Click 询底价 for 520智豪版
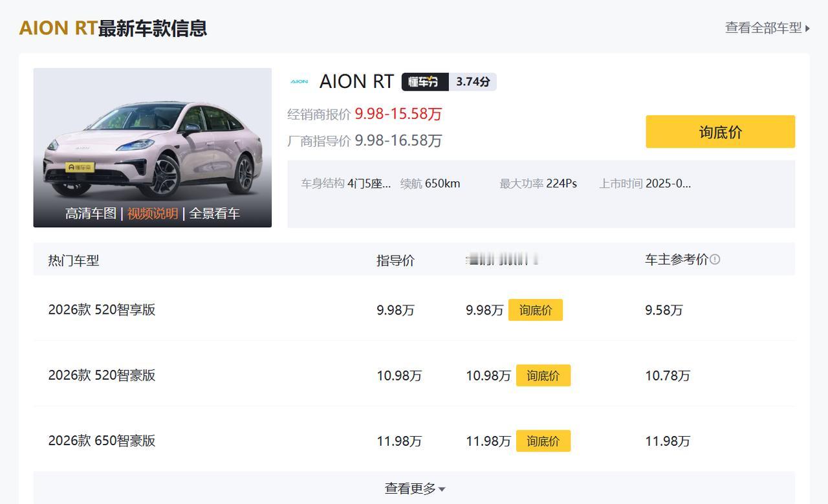 pyautogui.click(x=543, y=375)
